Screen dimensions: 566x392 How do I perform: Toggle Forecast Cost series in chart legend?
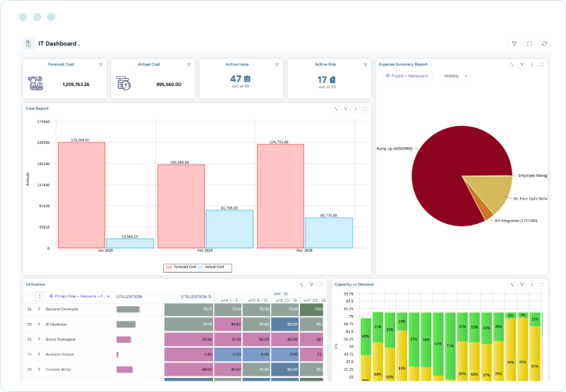pyautogui.click(x=181, y=267)
